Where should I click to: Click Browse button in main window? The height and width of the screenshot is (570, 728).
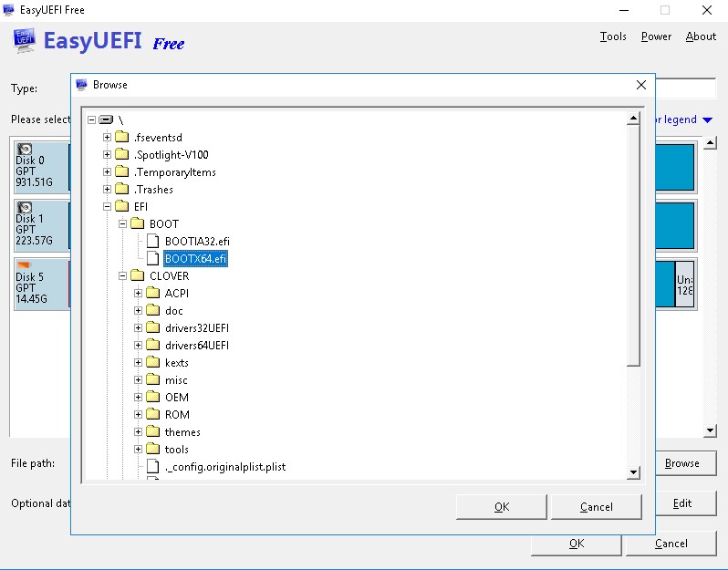(x=685, y=463)
